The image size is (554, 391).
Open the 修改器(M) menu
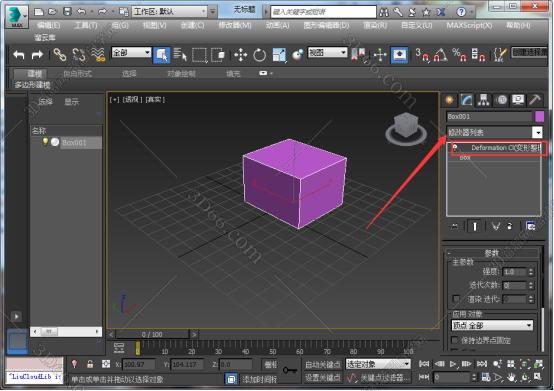(x=235, y=25)
